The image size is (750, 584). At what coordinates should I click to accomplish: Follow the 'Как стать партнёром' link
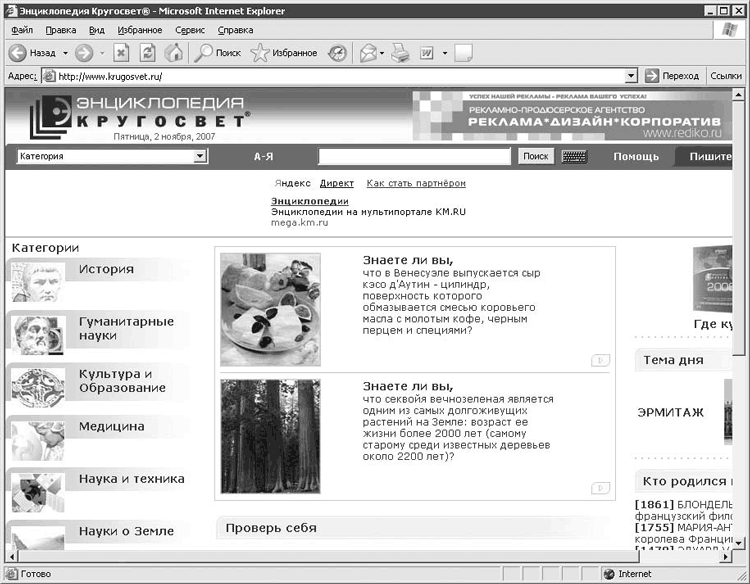click(416, 184)
